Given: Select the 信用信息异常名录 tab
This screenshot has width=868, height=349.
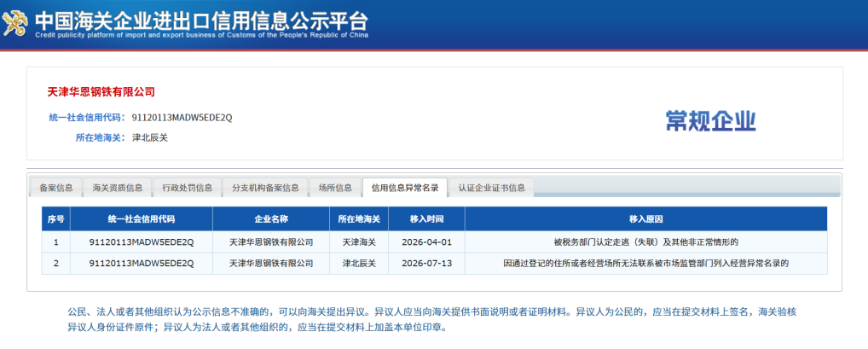Looking at the screenshot, I should coord(405,188).
